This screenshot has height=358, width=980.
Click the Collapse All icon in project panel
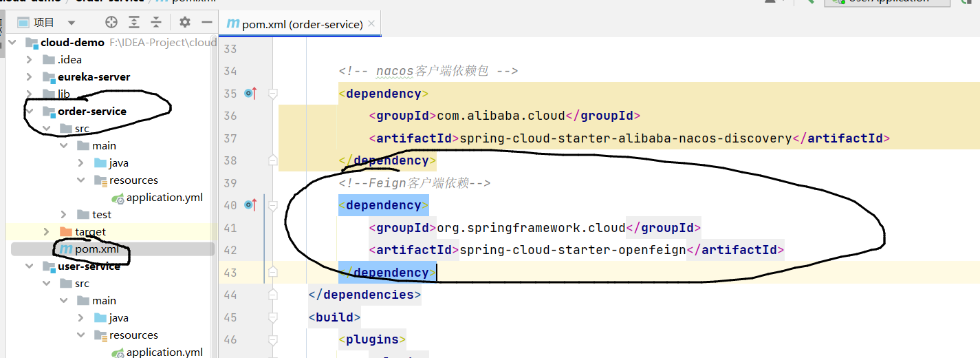click(156, 23)
